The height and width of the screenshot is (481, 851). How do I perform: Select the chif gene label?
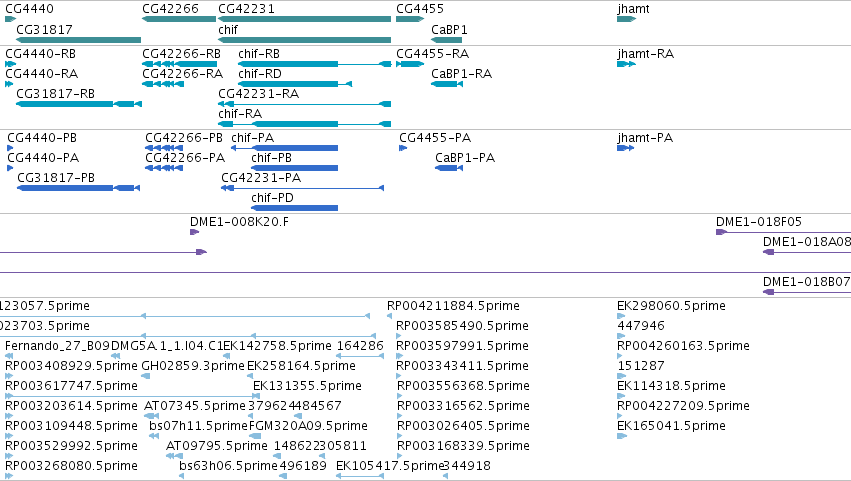(228, 29)
